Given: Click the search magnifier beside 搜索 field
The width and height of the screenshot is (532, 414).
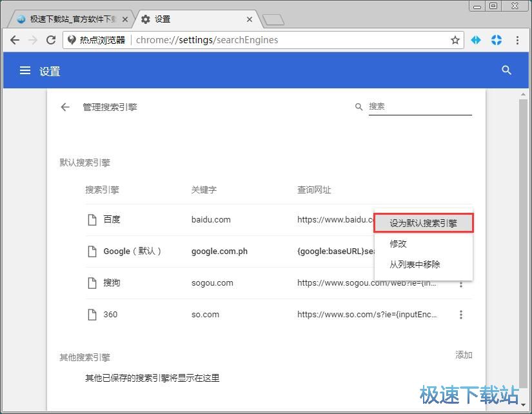Looking at the screenshot, I should point(359,107).
